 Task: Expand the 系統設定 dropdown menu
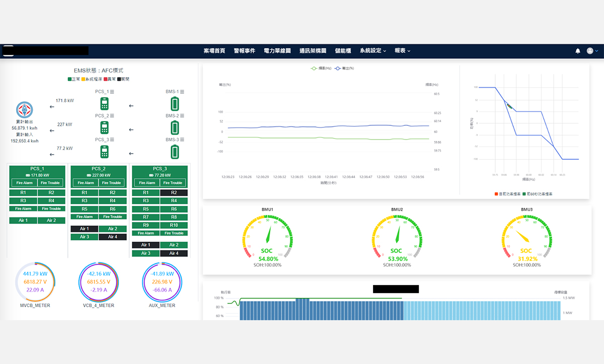point(372,51)
